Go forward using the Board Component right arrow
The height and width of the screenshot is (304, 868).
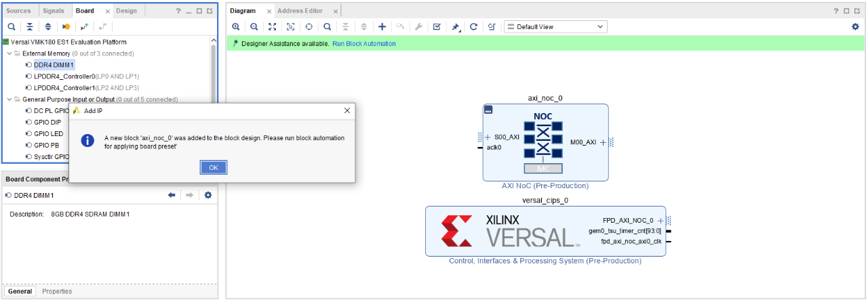[x=190, y=195]
